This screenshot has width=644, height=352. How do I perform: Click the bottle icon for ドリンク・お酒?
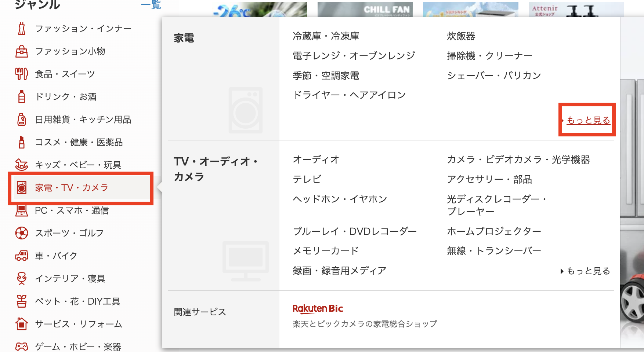pyautogui.click(x=22, y=97)
